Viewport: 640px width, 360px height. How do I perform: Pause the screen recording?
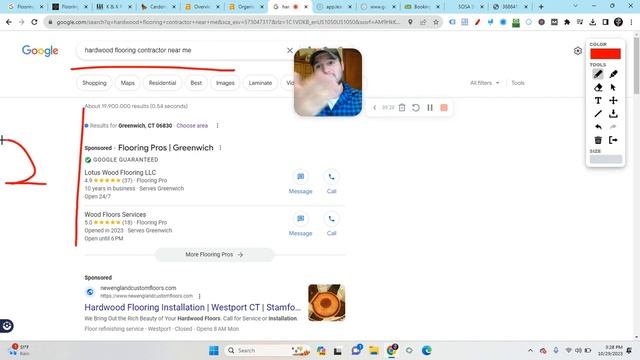pos(430,107)
